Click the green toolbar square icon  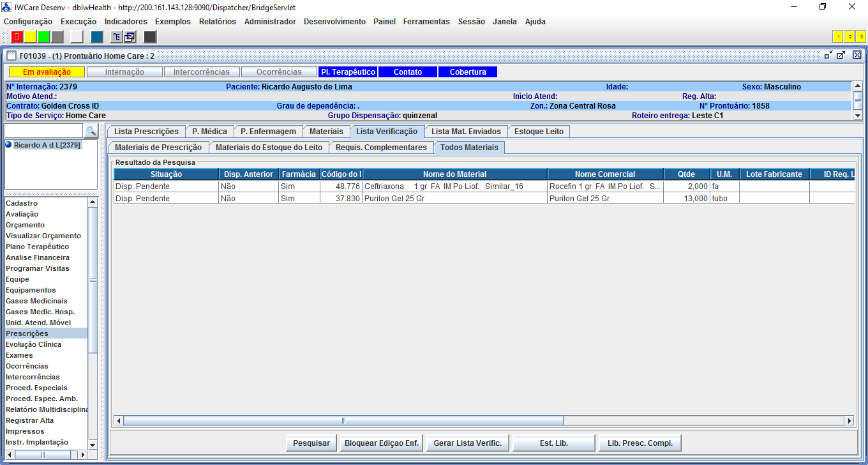point(44,36)
